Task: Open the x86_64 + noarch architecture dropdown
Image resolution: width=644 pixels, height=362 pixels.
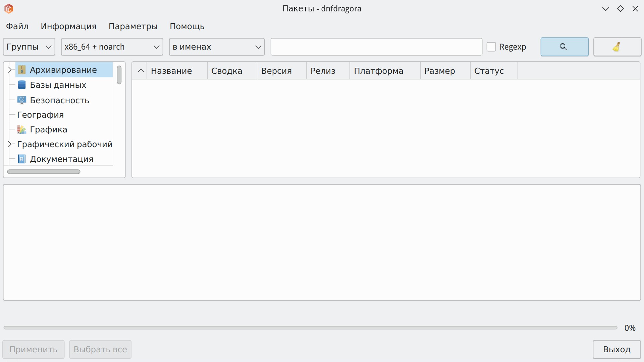Action: click(112, 47)
